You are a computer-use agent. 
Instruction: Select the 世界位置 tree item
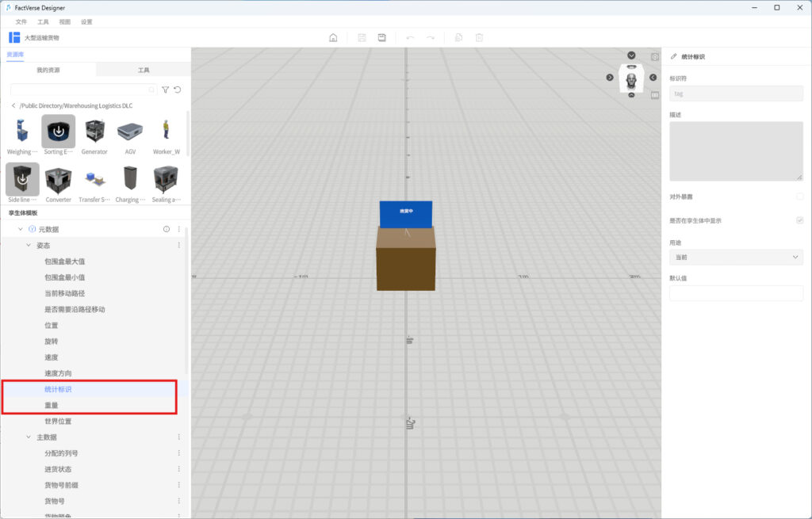58,422
